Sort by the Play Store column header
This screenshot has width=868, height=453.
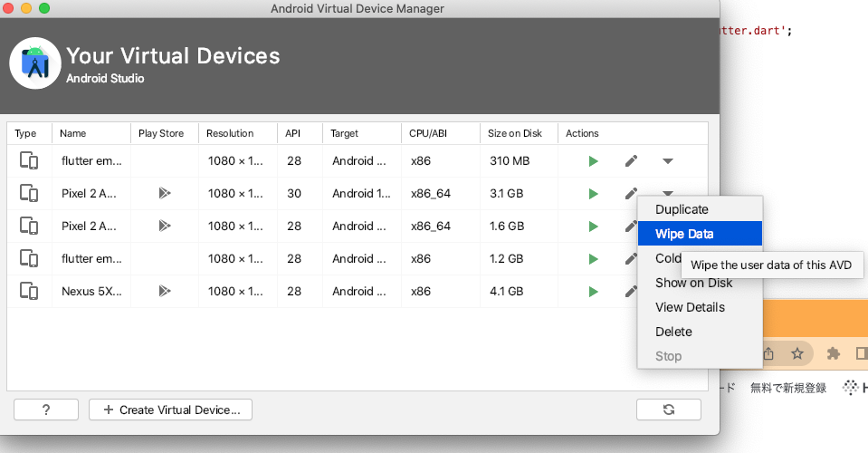[165, 133]
